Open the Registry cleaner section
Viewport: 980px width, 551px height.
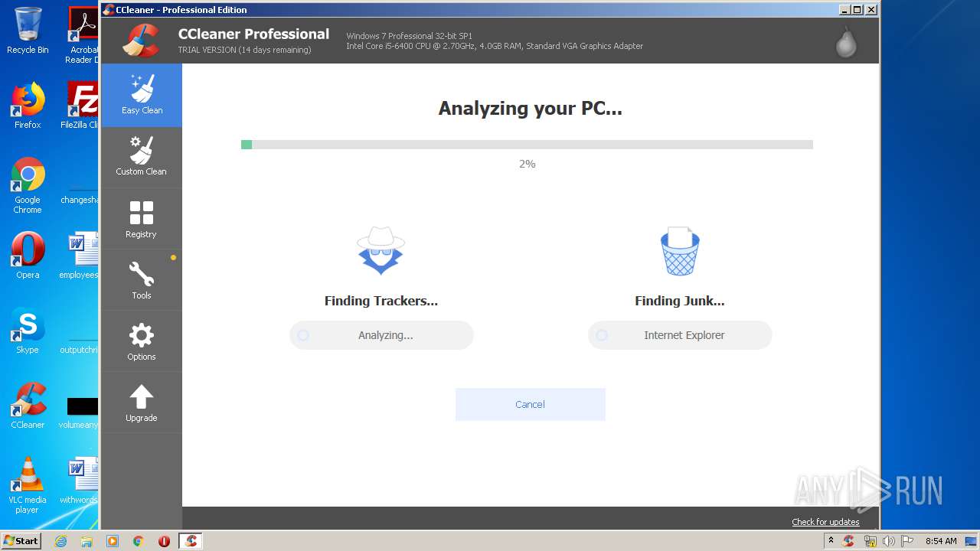142,219
